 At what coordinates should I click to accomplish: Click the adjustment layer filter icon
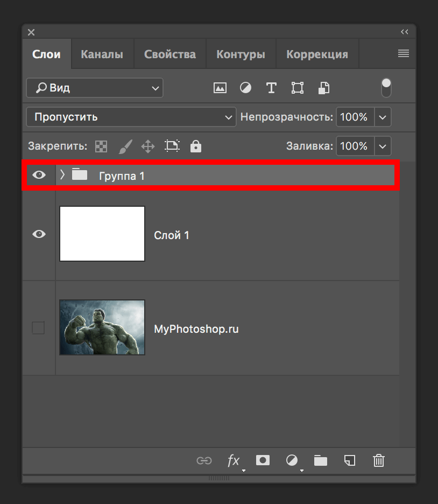point(245,88)
